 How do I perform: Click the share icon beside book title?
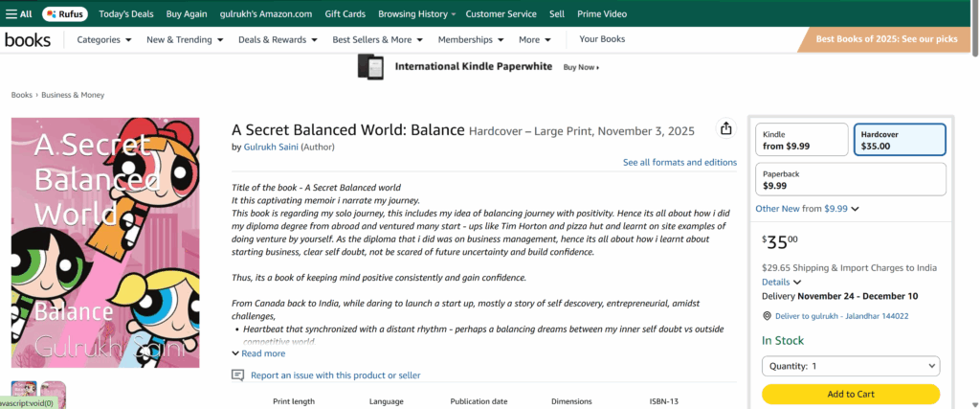(725, 129)
